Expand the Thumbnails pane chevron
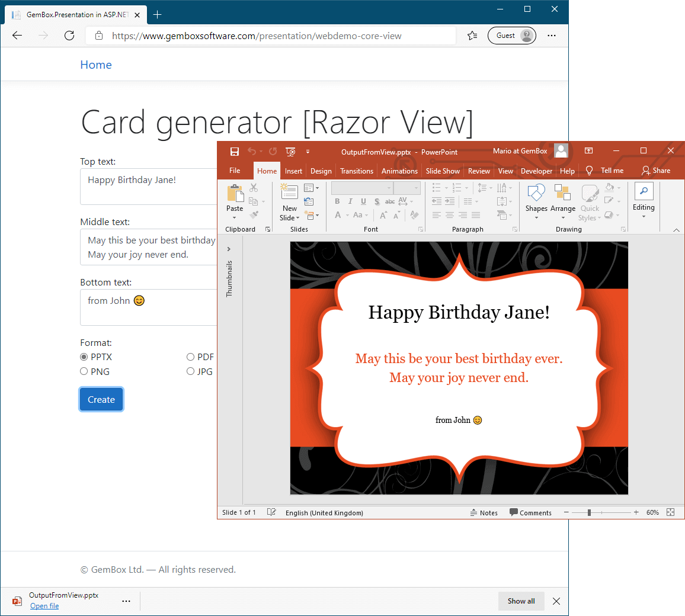 coord(229,249)
